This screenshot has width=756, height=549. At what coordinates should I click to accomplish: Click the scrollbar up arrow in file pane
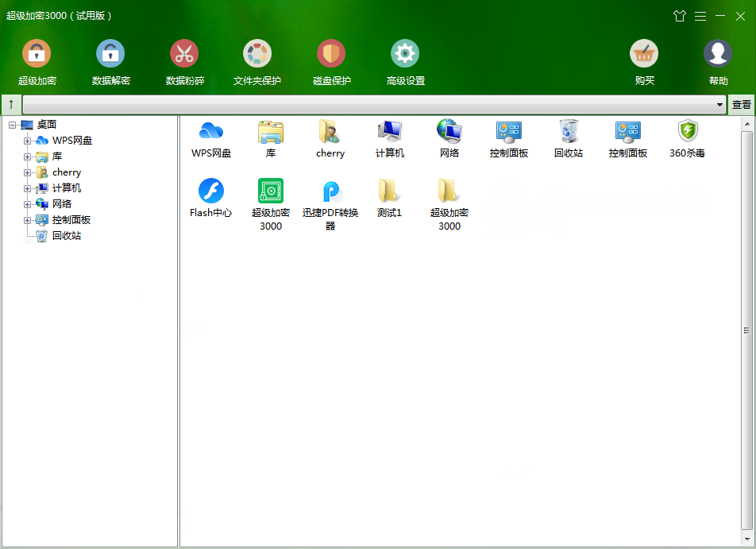[x=746, y=124]
